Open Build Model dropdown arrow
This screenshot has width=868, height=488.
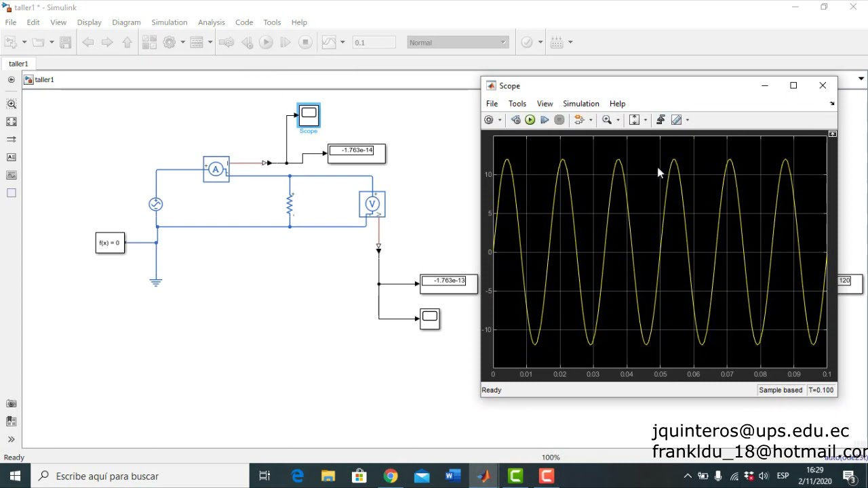[570, 43]
